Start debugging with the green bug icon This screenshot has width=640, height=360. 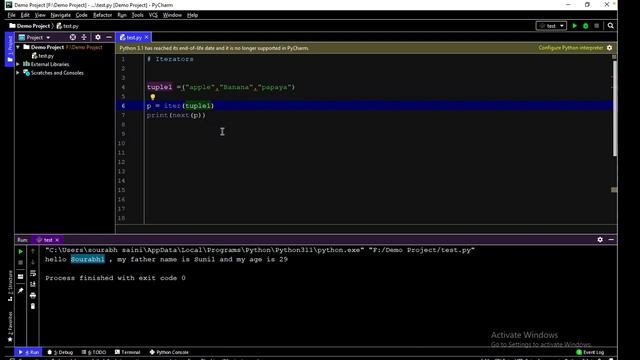[586, 26]
